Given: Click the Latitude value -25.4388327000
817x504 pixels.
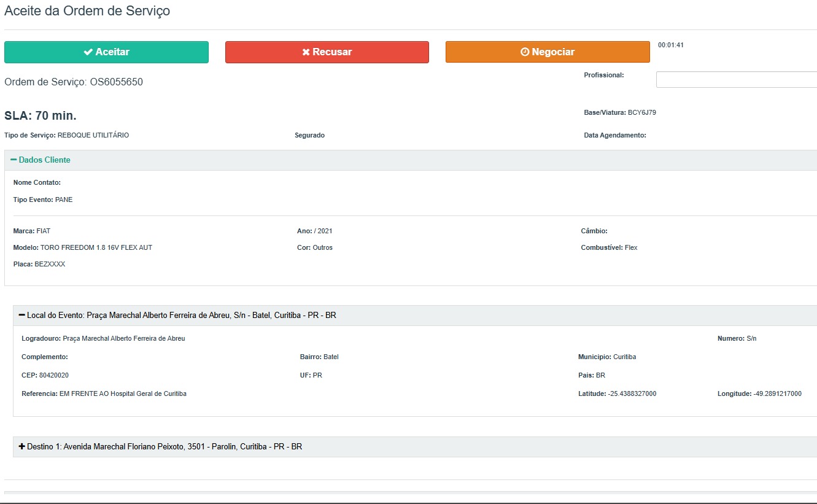Looking at the screenshot, I should click(x=632, y=394).
